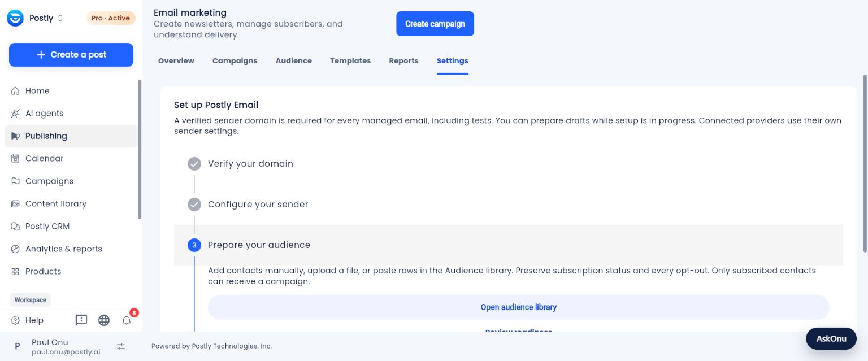Click the Create a post button
This screenshot has width=868, height=361.
[x=71, y=55]
